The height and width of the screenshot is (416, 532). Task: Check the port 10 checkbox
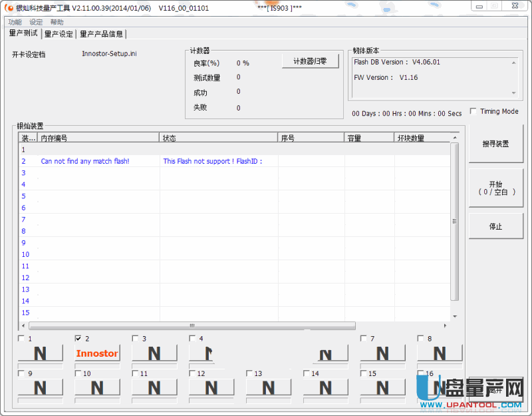(x=79, y=373)
